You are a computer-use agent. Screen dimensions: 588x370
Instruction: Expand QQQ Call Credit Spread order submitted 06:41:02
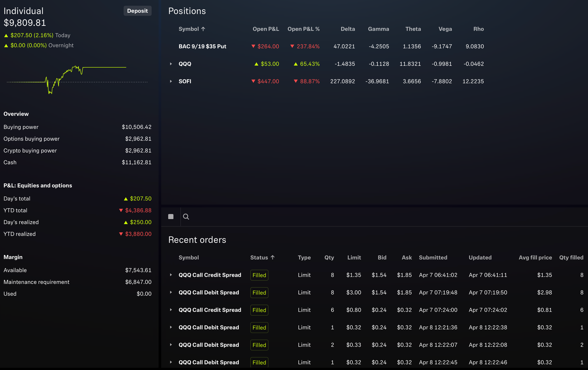click(x=171, y=275)
